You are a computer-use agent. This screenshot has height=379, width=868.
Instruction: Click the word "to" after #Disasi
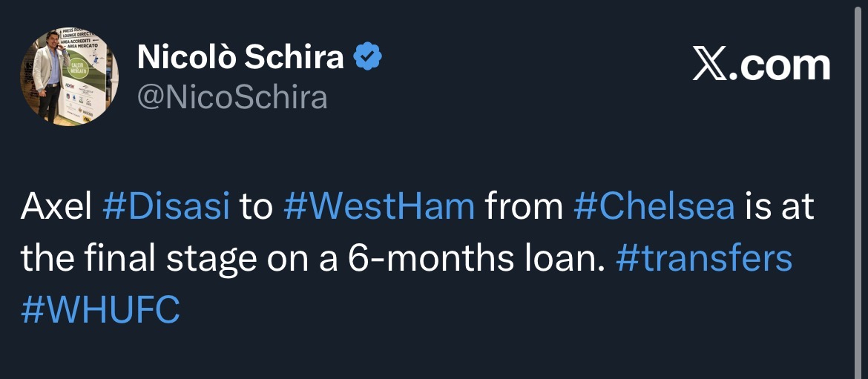(x=256, y=208)
